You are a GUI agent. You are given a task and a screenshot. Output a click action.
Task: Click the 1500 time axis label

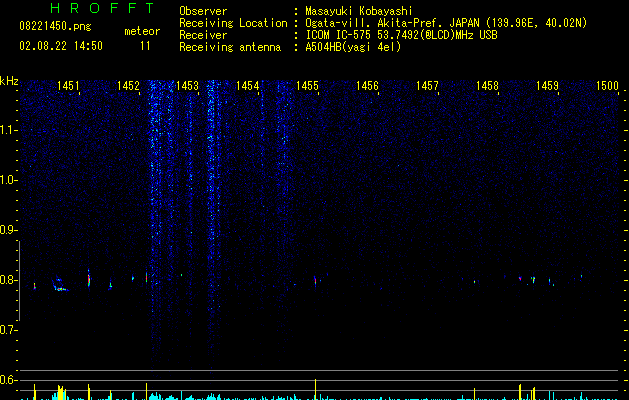click(x=607, y=86)
